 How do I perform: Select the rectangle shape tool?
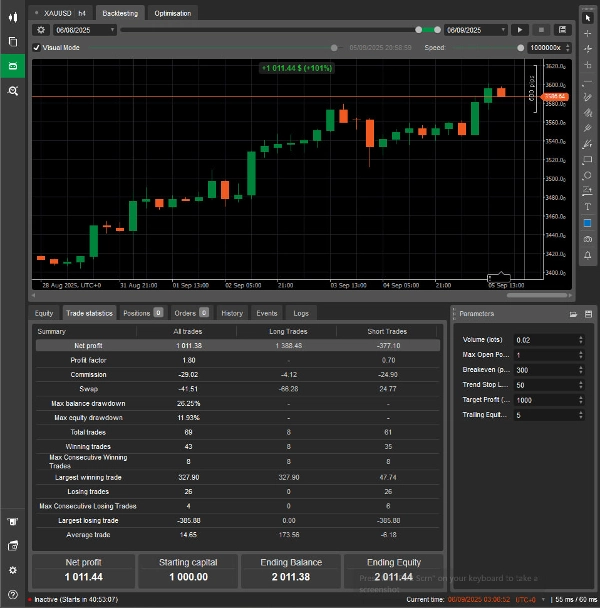point(588,160)
